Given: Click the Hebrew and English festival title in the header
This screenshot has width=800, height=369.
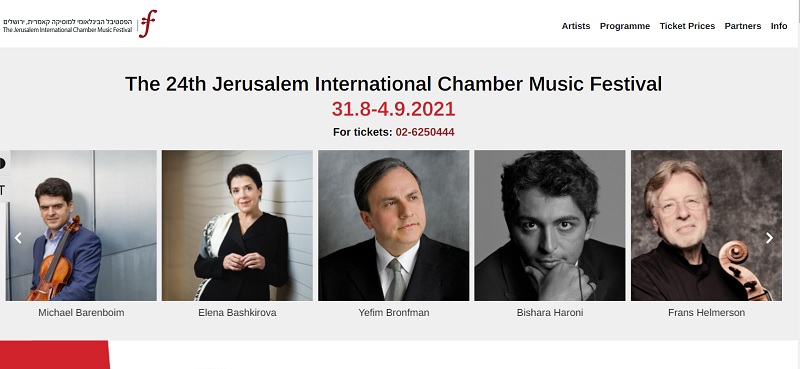Looking at the screenshot, I should (67, 26).
